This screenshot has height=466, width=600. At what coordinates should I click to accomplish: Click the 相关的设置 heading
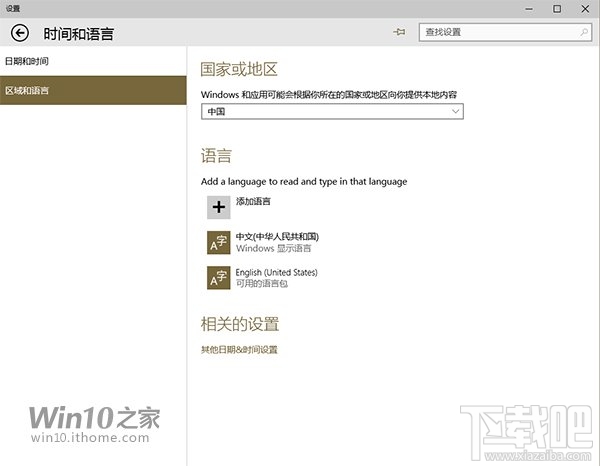[240, 324]
